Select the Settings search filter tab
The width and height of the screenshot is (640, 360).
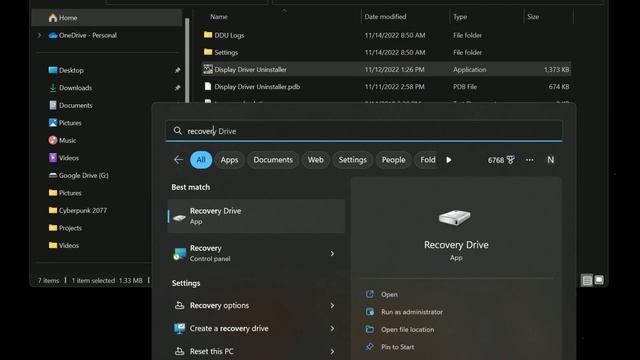tap(352, 160)
